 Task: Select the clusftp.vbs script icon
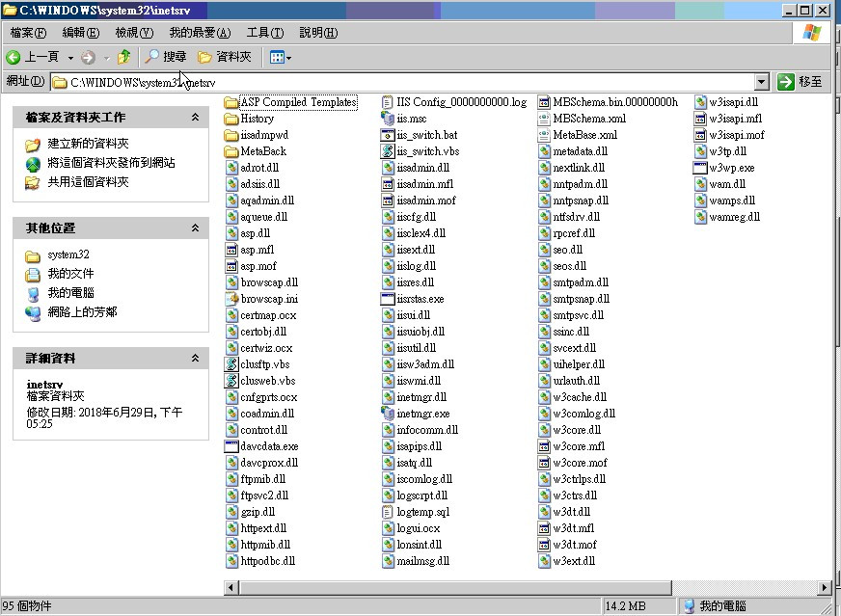tap(231, 364)
